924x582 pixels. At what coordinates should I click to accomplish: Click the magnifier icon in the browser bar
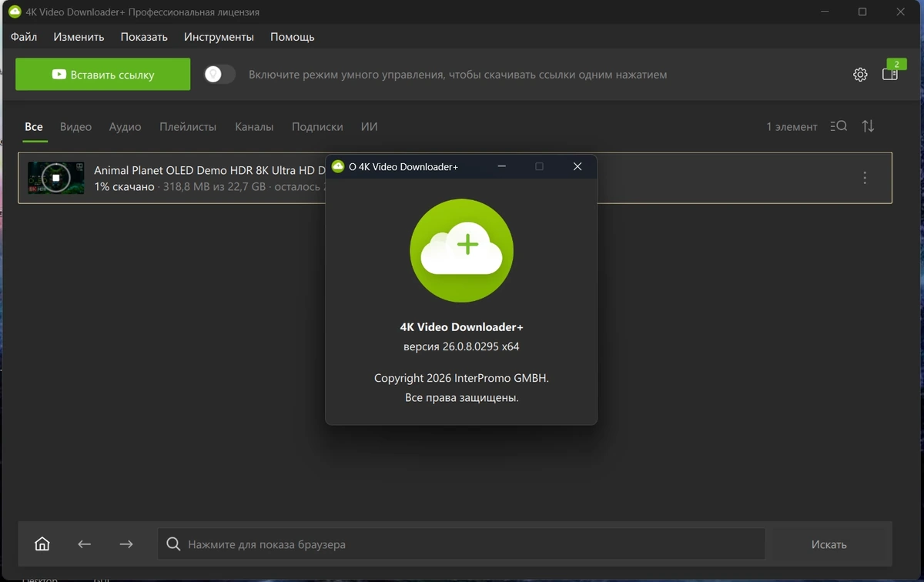point(173,544)
